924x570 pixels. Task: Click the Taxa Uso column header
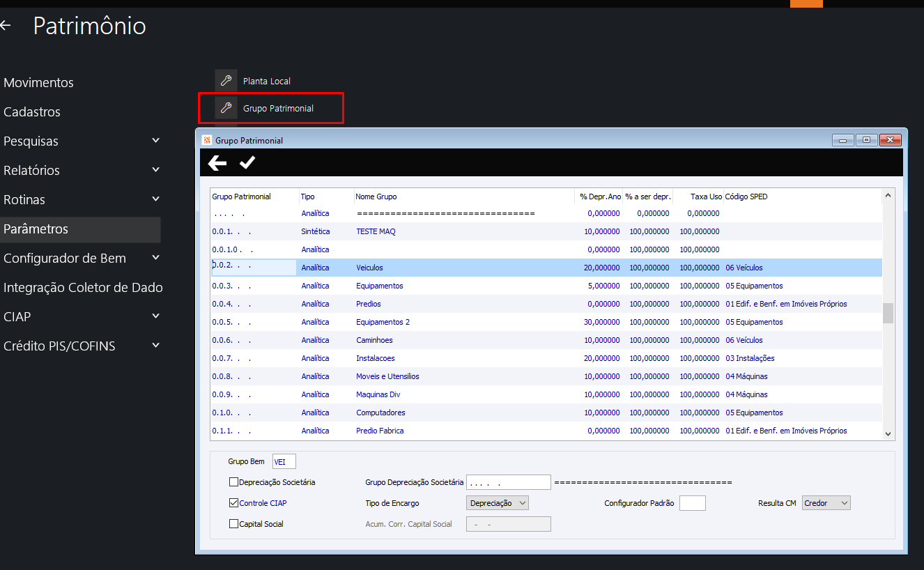point(698,197)
